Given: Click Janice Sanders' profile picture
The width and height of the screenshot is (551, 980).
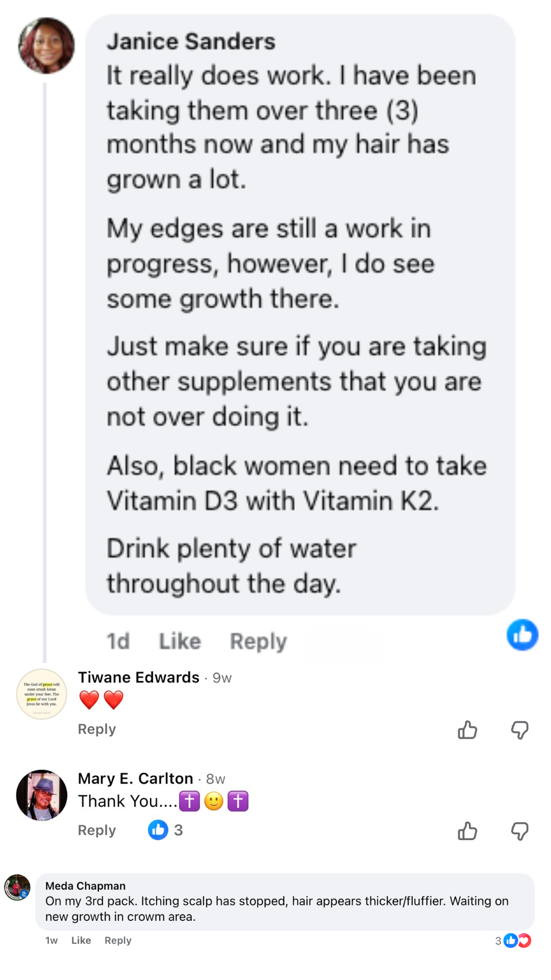Looking at the screenshot, I should tap(46, 46).
